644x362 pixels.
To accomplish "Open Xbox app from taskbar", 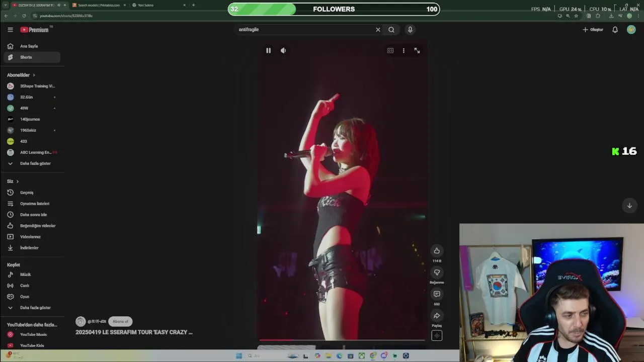I will tap(361, 356).
